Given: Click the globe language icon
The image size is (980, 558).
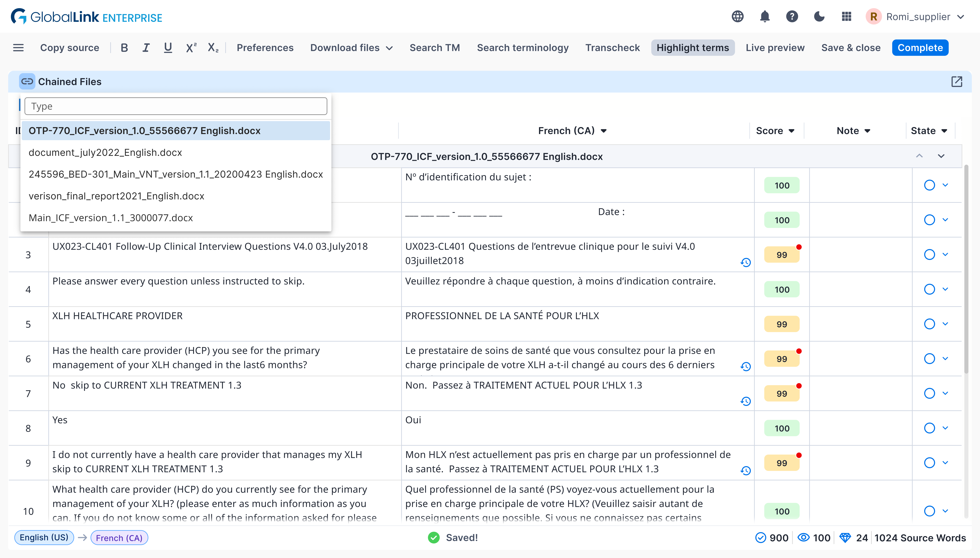Looking at the screenshot, I should 737,17.
